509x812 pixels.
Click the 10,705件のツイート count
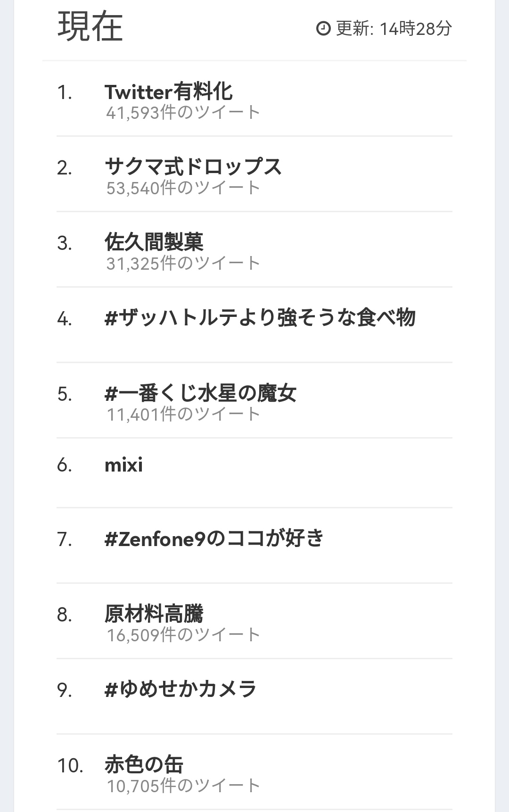(183, 786)
